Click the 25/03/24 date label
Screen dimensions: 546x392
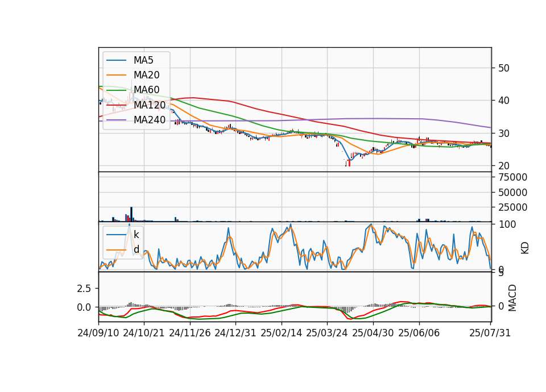[x=327, y=333]
